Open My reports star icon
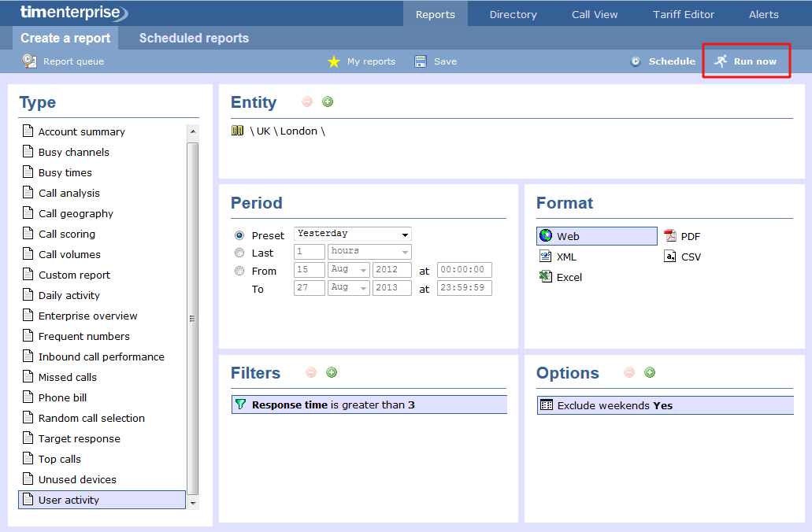 pos(334,61)
